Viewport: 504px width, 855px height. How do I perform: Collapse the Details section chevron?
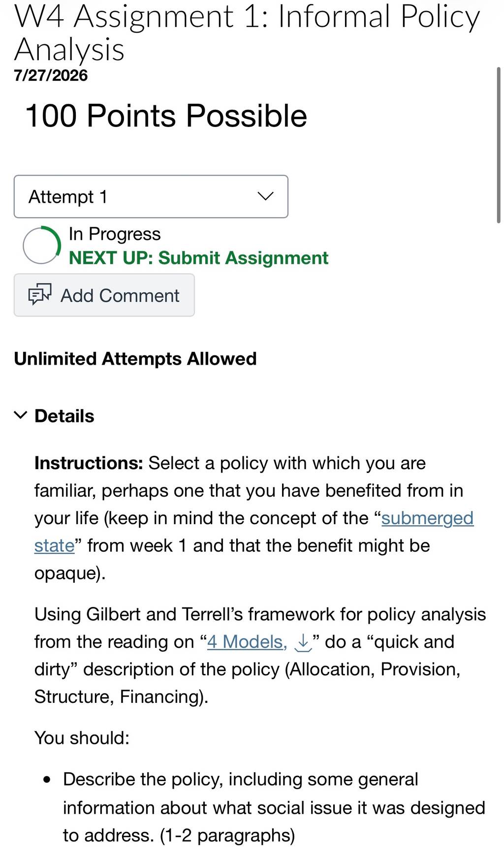pos(20,415)
